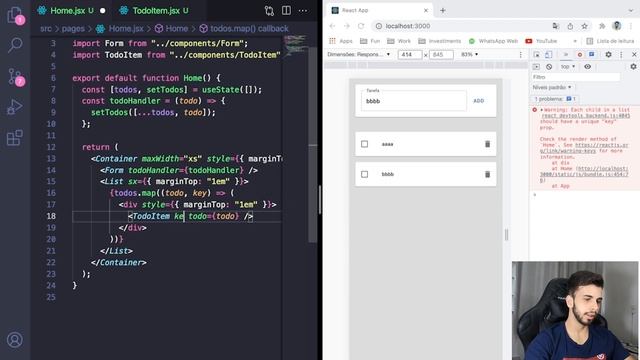
Task: Reload the localhost page
Action: [361, 26]
